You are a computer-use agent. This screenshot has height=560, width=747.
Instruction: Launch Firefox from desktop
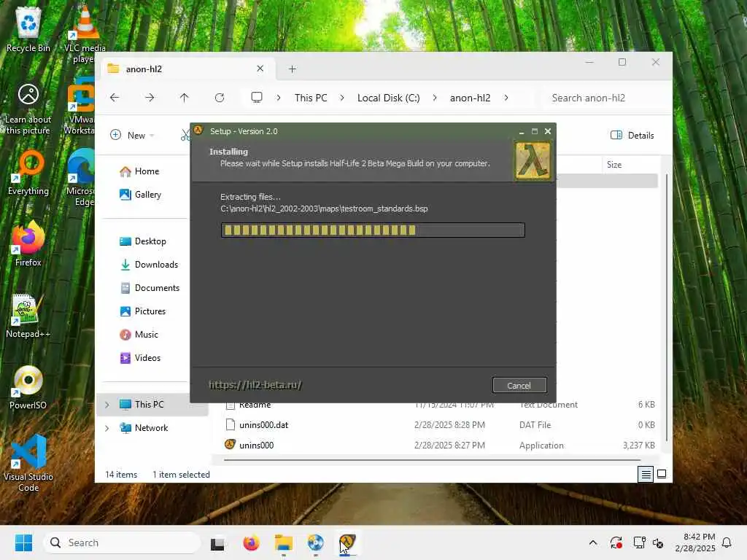click(x=28, y=244)
